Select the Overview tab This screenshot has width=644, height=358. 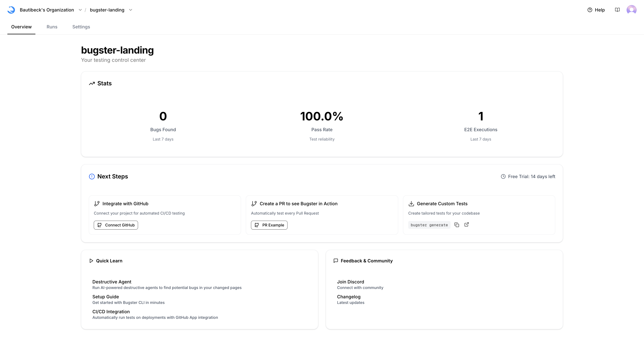coord(21,27)
